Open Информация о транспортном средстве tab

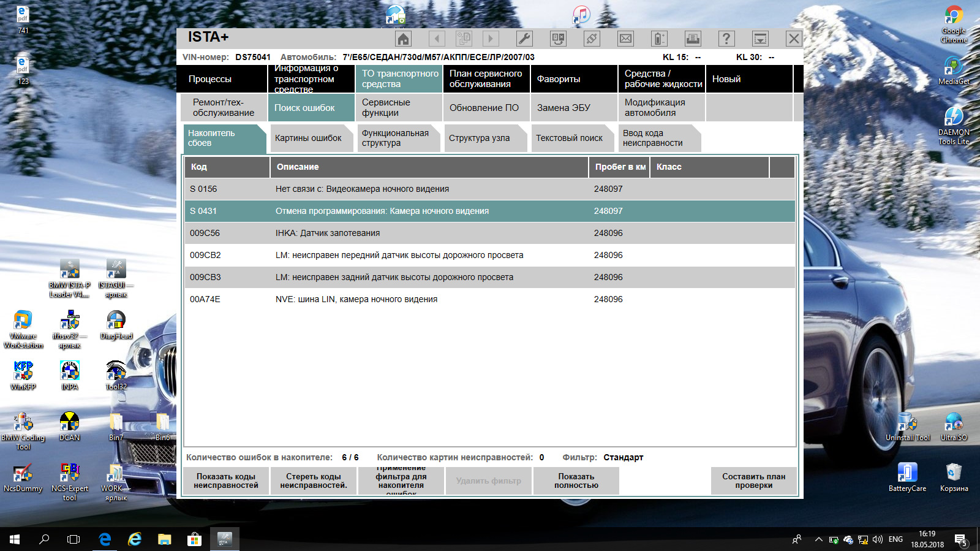312,79
